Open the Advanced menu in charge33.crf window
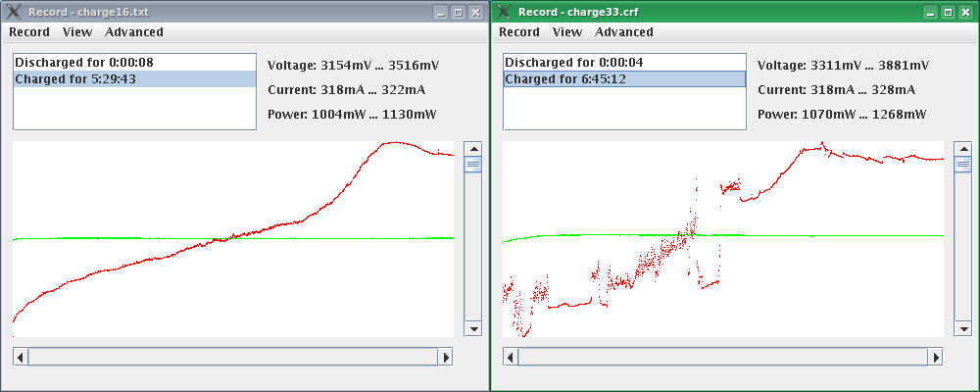This screenshot has height=392, width=980. click(x=624, y=31)
